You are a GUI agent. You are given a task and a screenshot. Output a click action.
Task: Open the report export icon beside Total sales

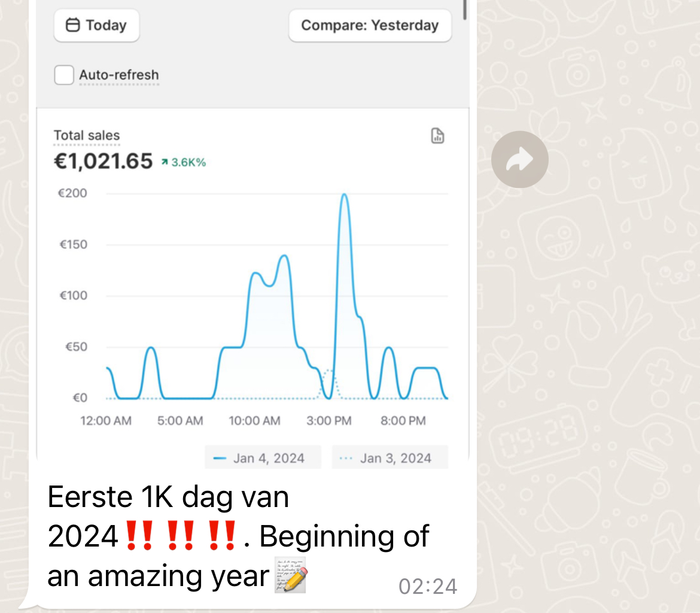tap(437, 135)
